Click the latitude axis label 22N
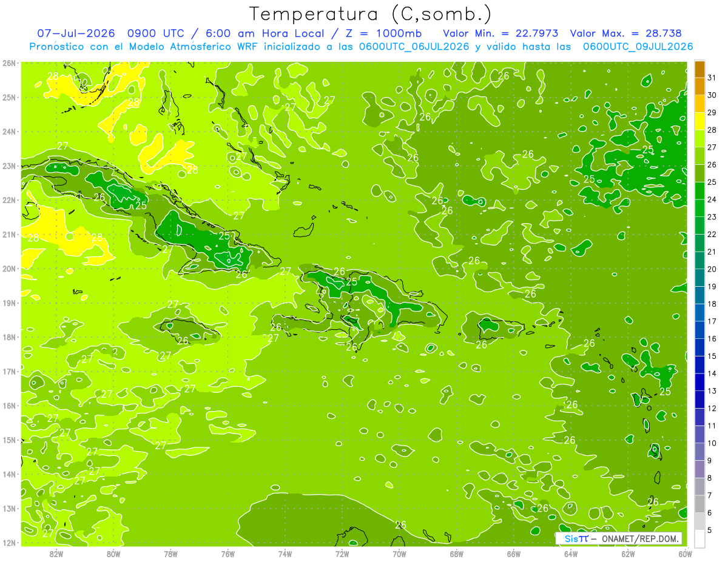Viewport: 728px width, 562px height. [9, 200]
